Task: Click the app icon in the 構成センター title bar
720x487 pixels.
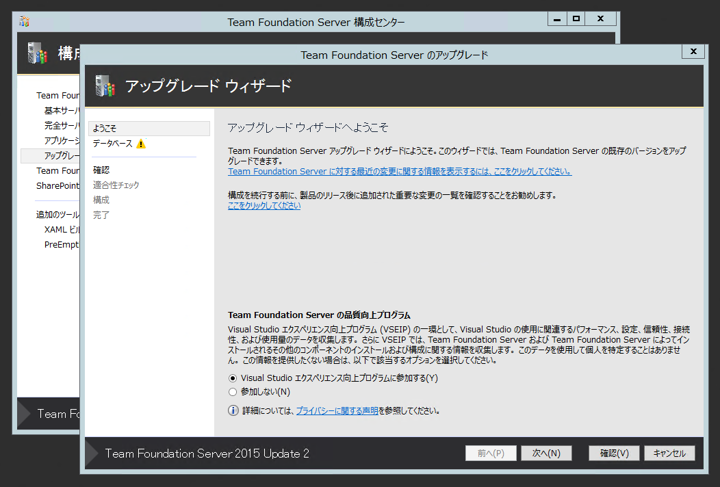Action: 24,21
